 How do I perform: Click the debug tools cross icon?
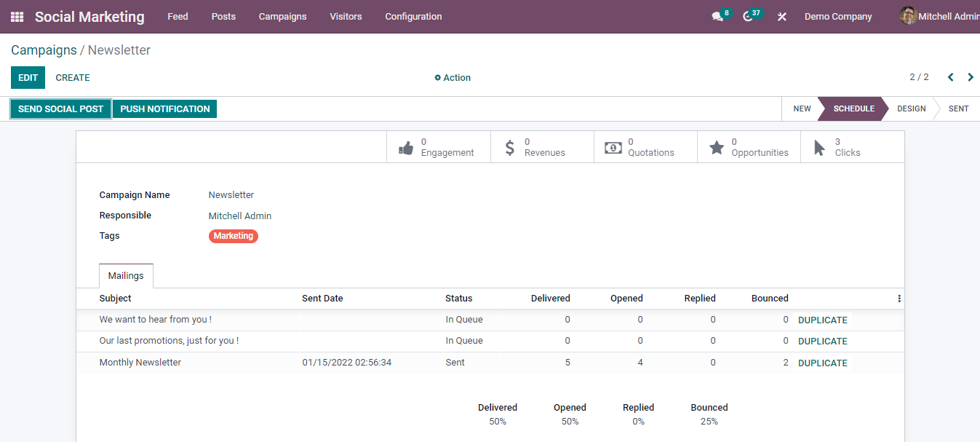(x=782, y=17)
